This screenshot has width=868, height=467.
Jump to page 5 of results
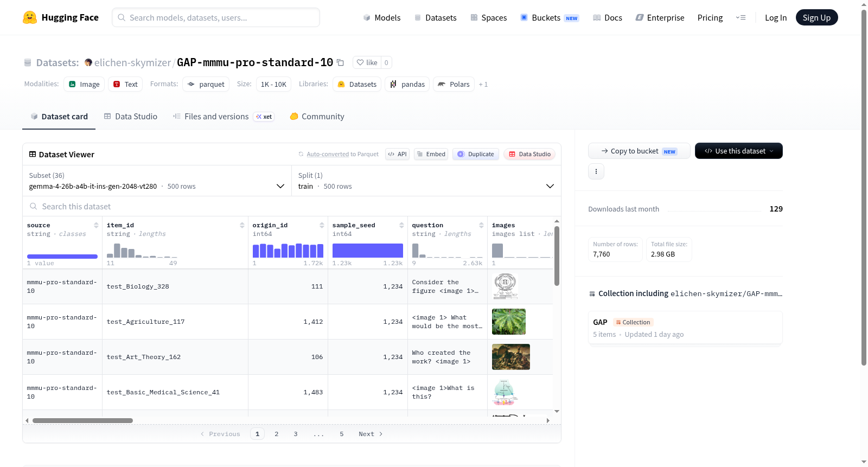pyautogui.click(x=342, y=434)
